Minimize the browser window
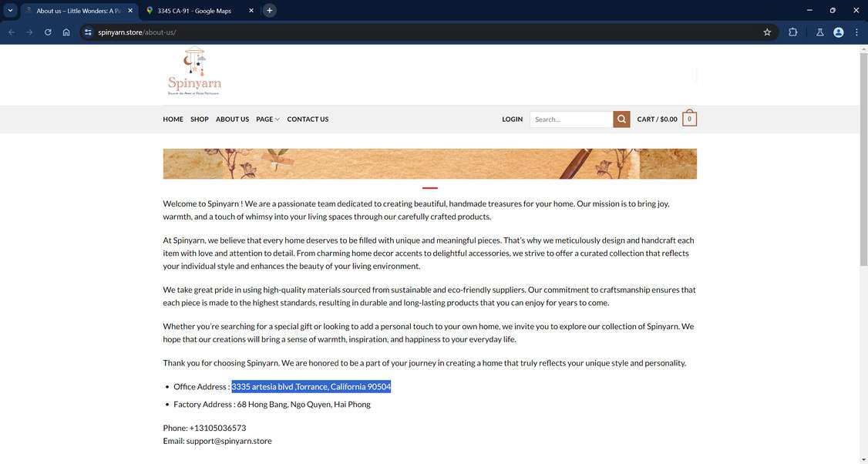 [809, 10]
